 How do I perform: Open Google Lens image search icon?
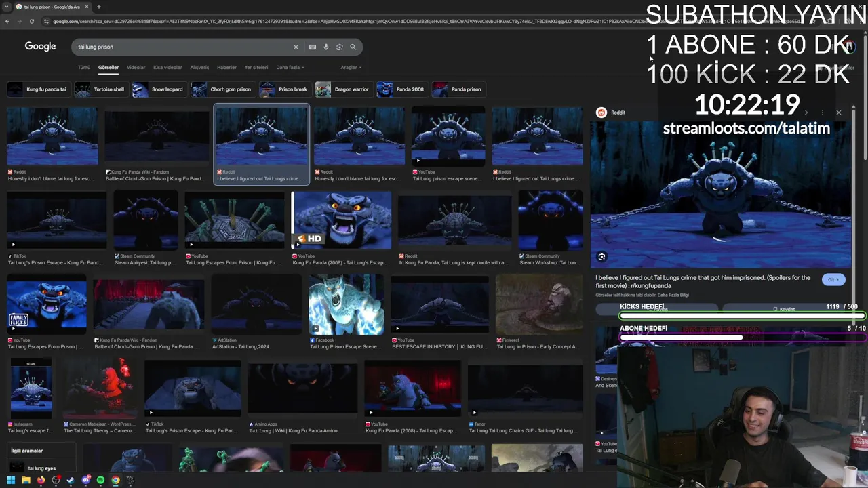coord(340,47)
